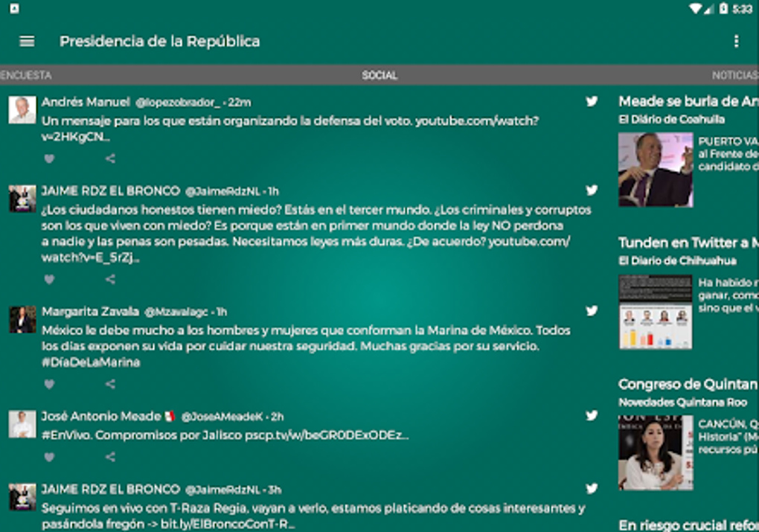Click the 'Seguimos en vivo con T-Raza Regia' tweet text
The height and width of the screenshot is (532, 759).
pos(314,516)
